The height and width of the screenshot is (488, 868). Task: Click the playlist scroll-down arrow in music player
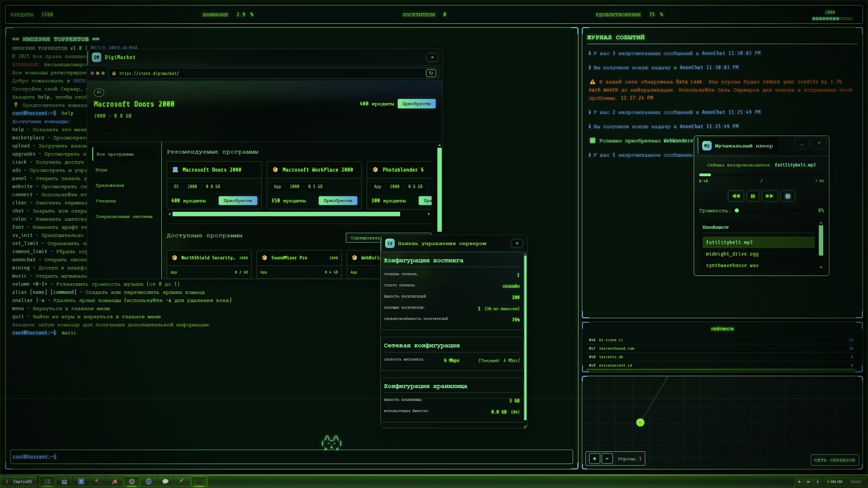pos(821,267)
